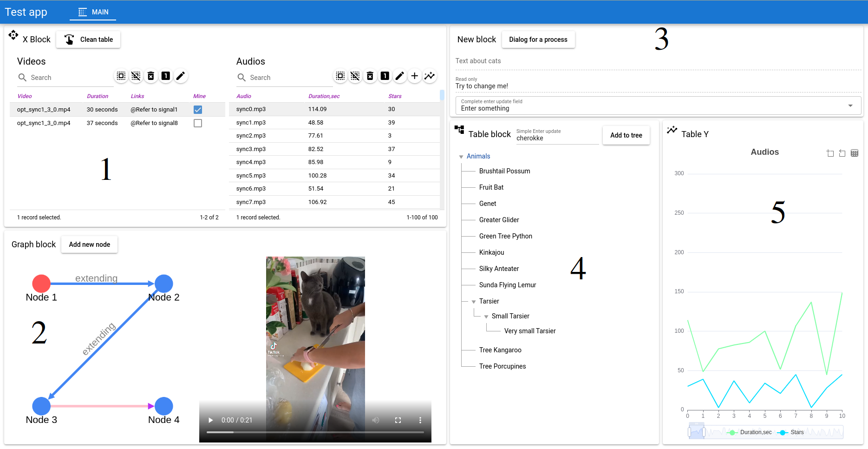Click the chart area zoom icon
Screen dimensions: 868x449
pyautogui.click(x=830, y=153)
